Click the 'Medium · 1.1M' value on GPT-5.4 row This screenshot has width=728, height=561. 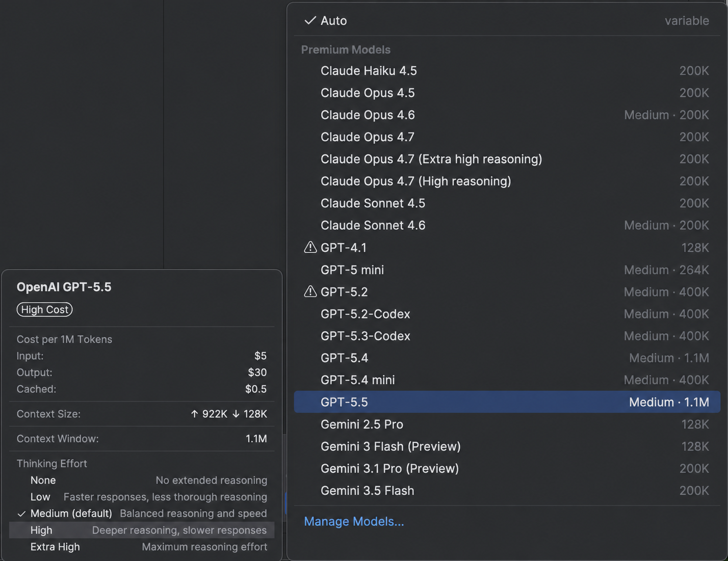point(669,358)
